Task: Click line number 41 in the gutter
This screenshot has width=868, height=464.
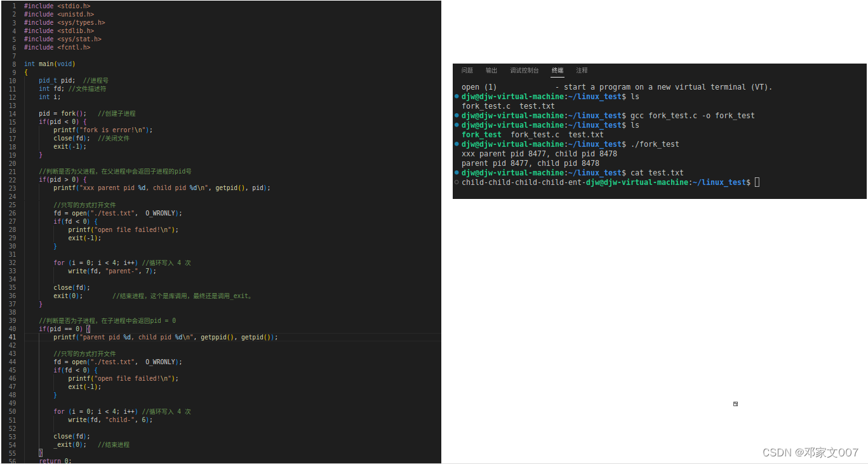Action: pos(13,338)
